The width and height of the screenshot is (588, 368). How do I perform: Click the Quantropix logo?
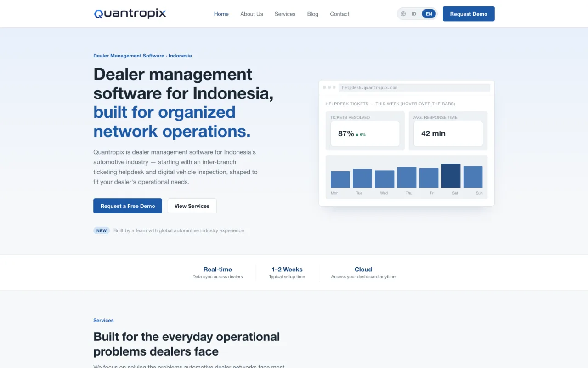click(130, 14)
